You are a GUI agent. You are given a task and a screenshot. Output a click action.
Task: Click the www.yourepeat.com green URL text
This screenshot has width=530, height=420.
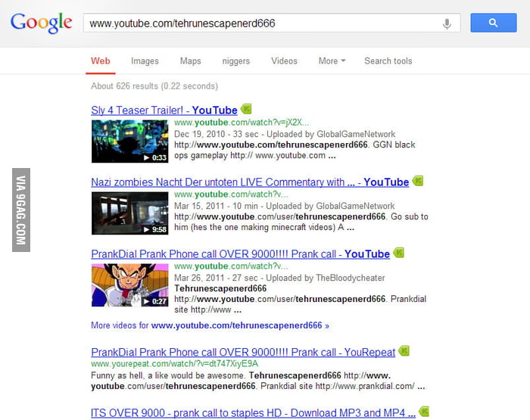point(174,364)
